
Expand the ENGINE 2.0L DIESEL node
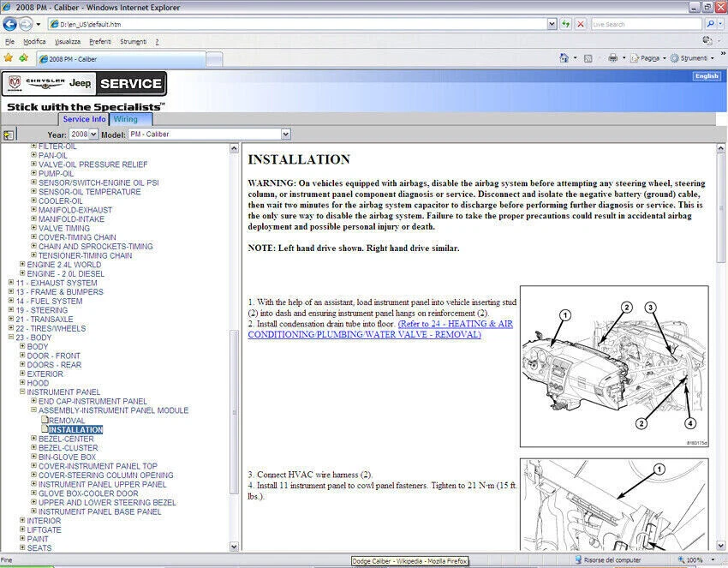[x=21, y=273]
